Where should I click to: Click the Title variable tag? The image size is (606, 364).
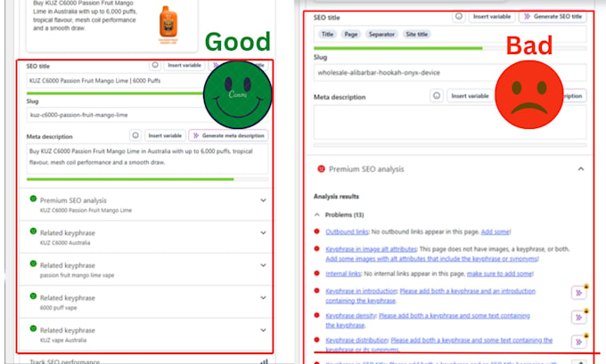tap(327, 34)
